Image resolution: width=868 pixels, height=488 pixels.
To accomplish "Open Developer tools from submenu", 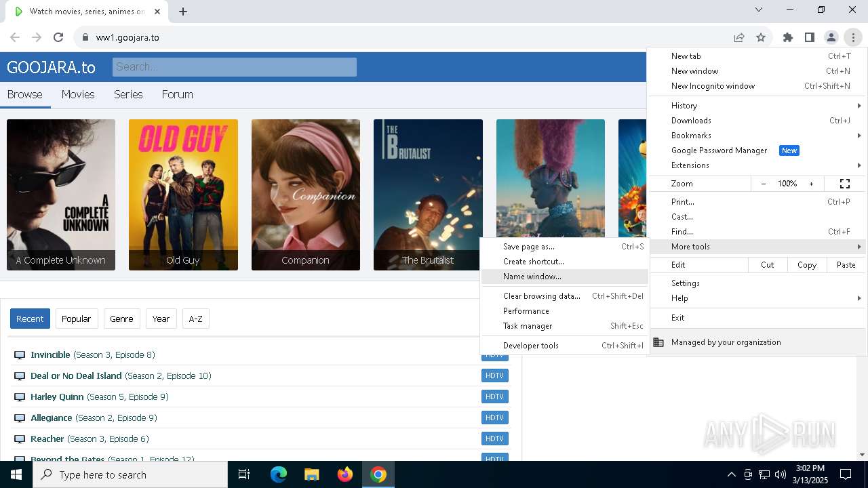I will (x=565, y=346).
